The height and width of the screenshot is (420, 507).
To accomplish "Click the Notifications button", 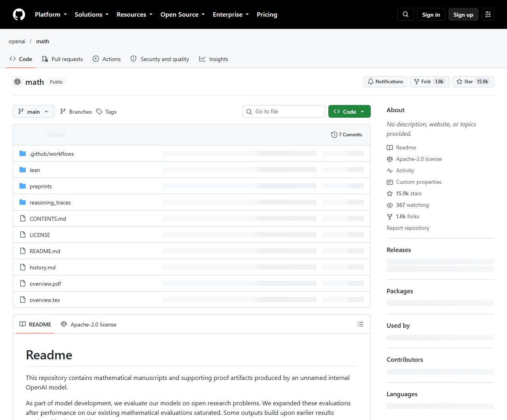I will pyautogui.click(x=385, y=82).
